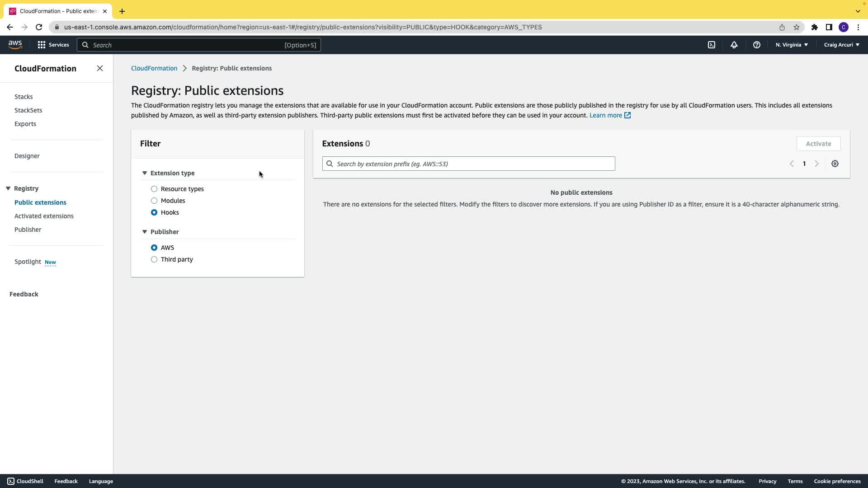Open Activated extensions in sidebar
Viewport: 868px width, 488px height.
pos(44,216)
